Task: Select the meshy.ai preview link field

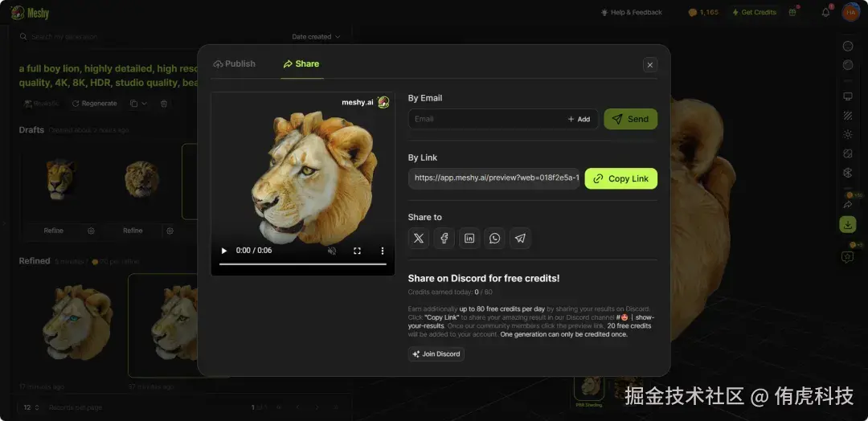Action: 493,178
